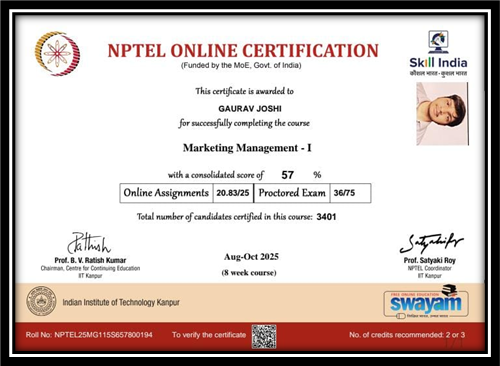Select the name Prof. B. V. Ratish Kumar
This screenshot has width=500, height=366.
click(90, 260)
